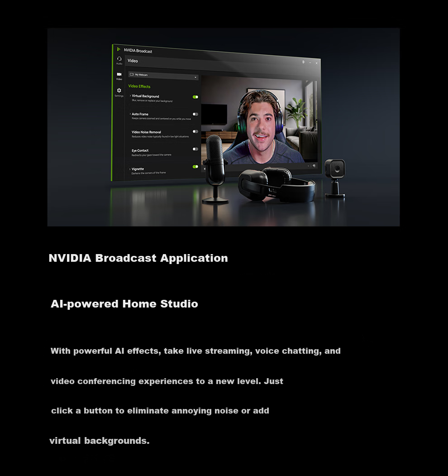Click "Redirects your gaze toward the camera"

pos(151,155)
